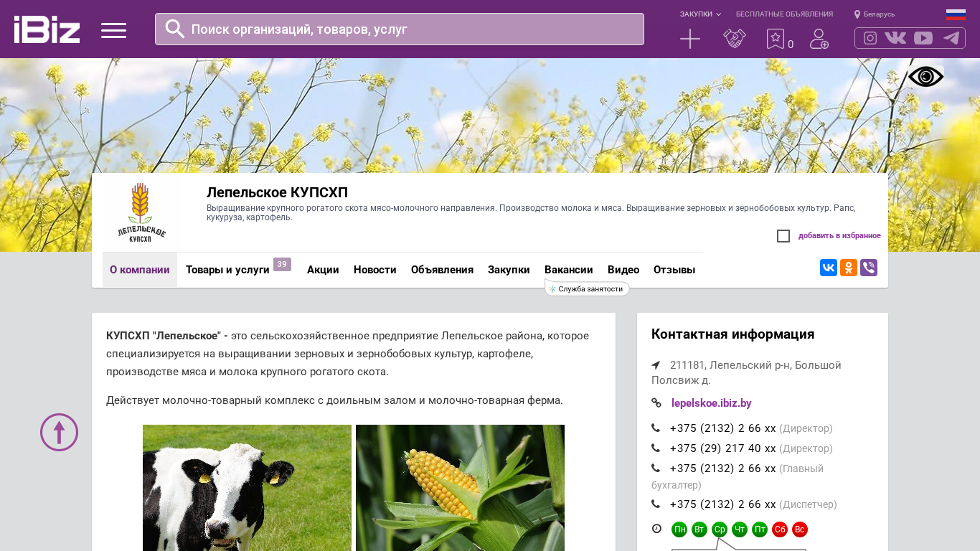This screenshot has width=980, height=551.
Task: Switch to the Акции tab
Action: [323, 270]
